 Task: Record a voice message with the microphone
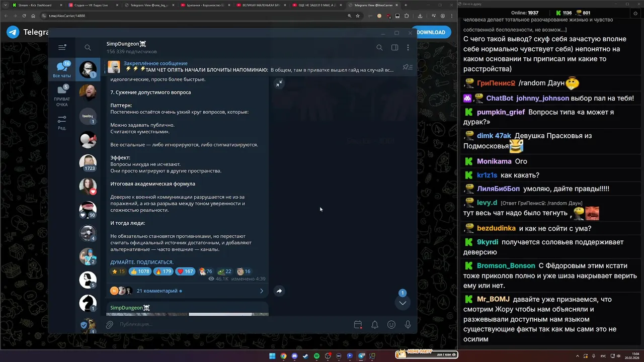click(x=408, y=325)
